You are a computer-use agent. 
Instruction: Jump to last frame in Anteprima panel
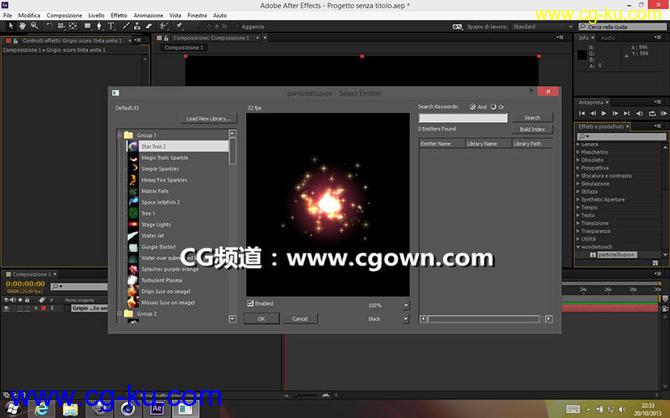626,113
